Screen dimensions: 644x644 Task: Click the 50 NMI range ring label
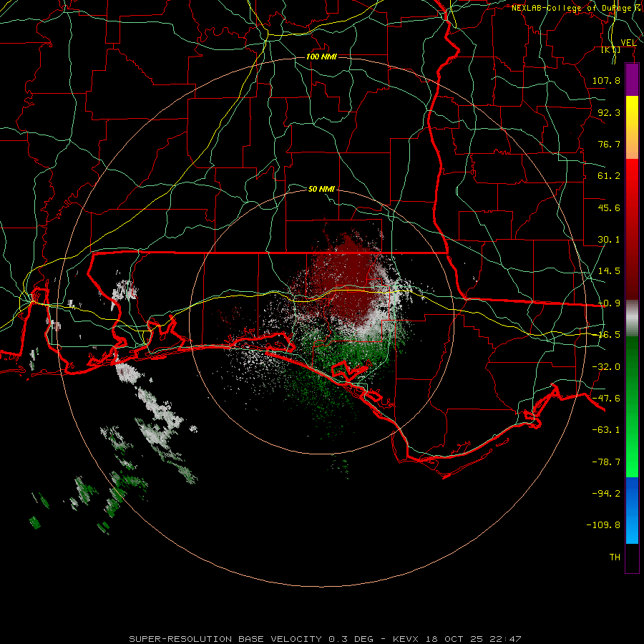pyautogui.click(x=321, y=189)
